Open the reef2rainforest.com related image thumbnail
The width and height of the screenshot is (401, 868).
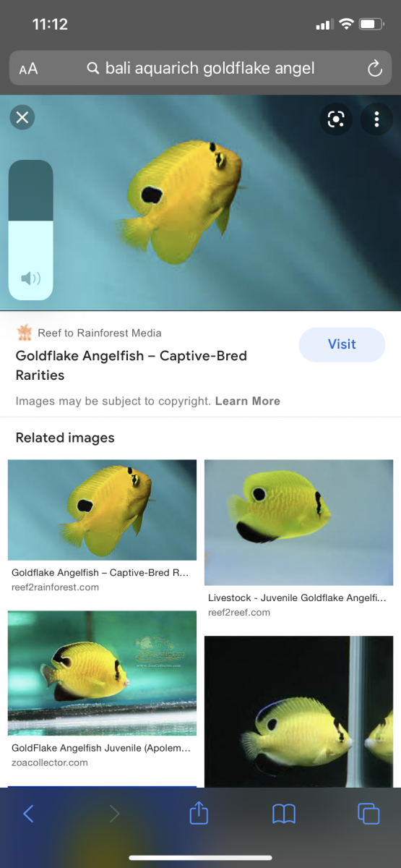tap(102, 510)
